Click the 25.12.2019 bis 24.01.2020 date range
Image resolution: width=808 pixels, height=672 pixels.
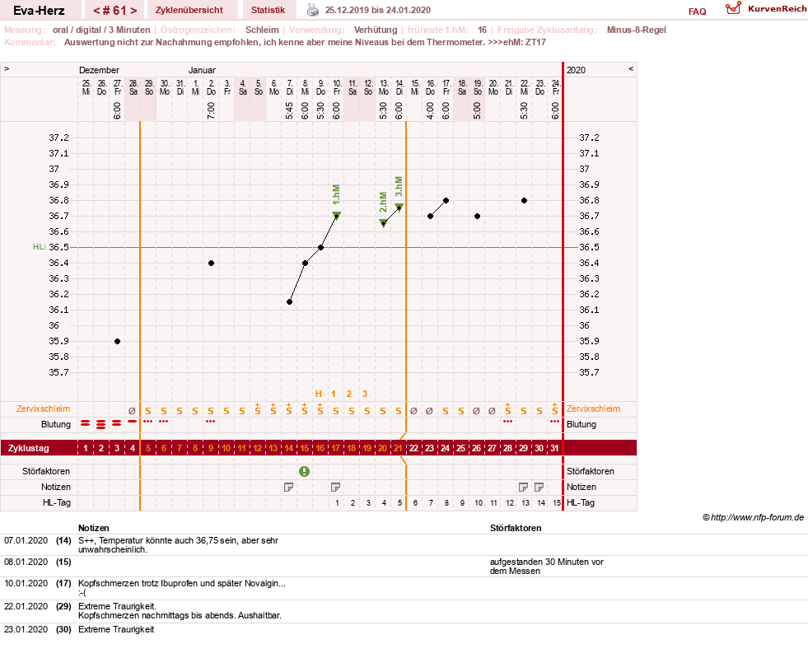[x=378, y=10]
